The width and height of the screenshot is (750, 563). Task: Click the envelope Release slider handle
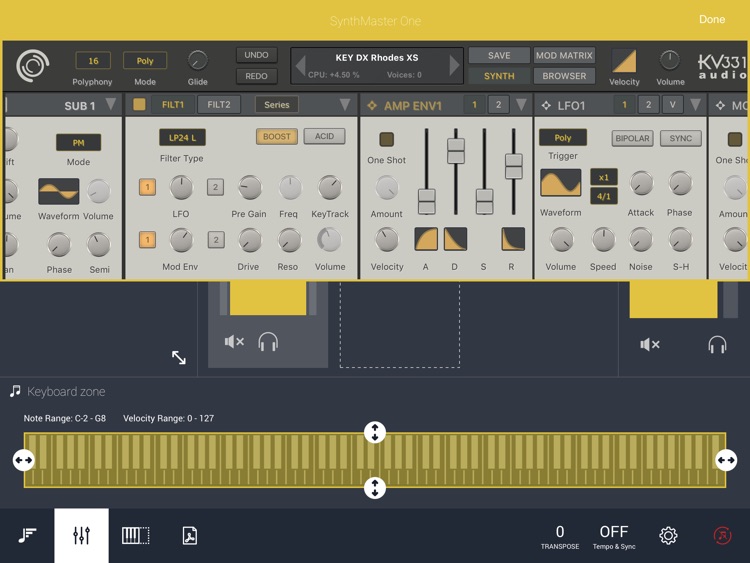514,166
